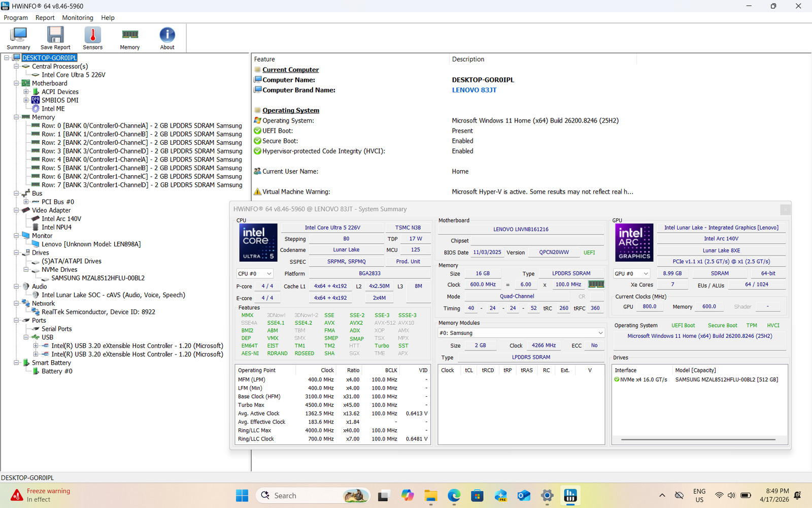Screen dimensions: 812x508
Task: Select Intel Lunar Lake SOC audio device
Action: coord(113,295)
